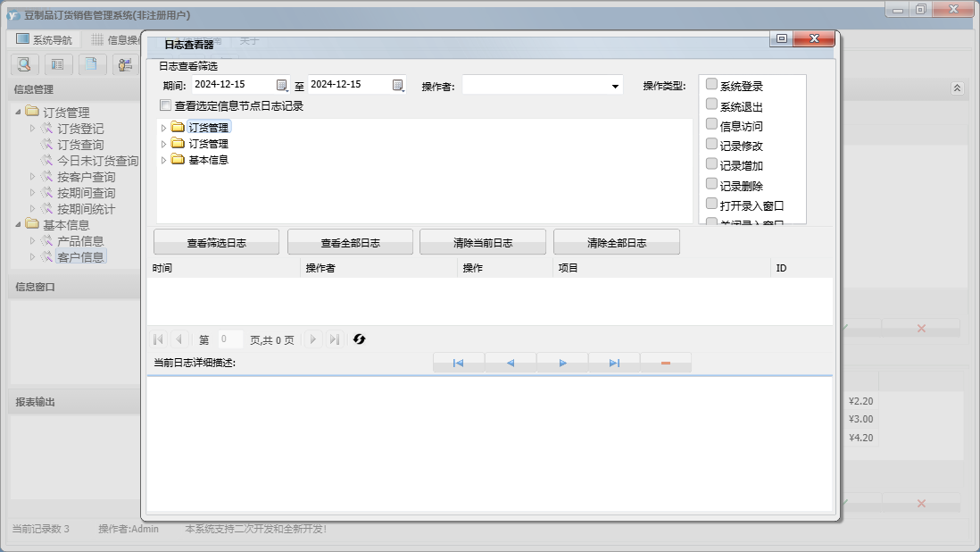Image resolution: width=980 pixels, height=552 pixels.
Task: Go to previous page of log list
Action: point(179,339)
